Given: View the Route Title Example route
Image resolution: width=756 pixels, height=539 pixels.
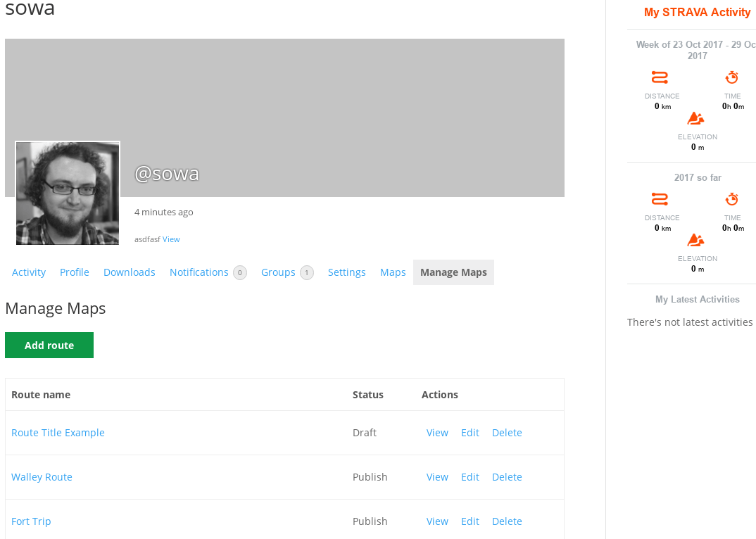Looking at the screenshot, I should 437,433.
